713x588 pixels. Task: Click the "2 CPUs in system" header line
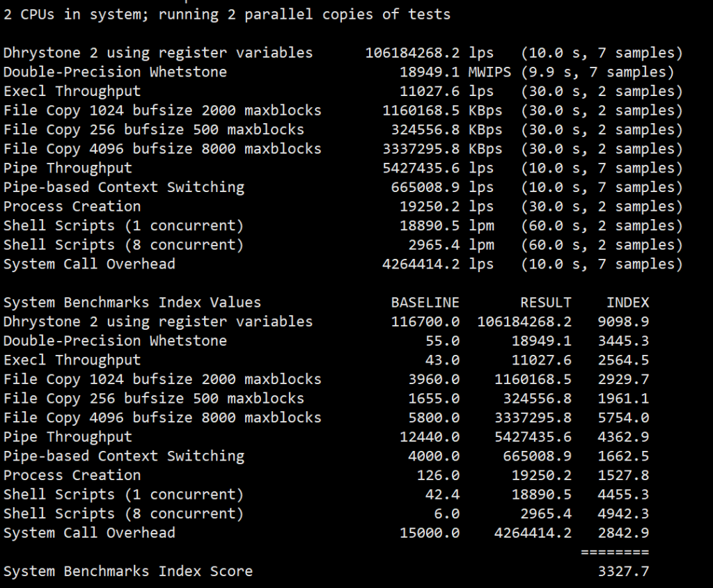227,15
